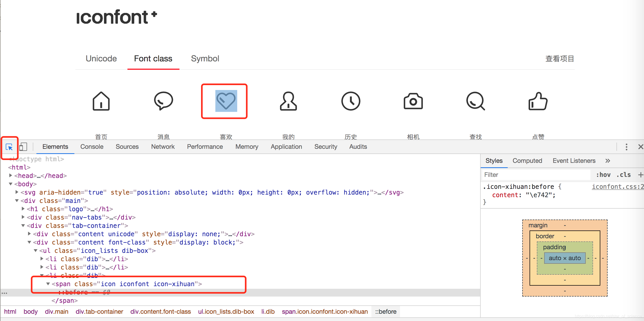The width and height of the screenshot is (644, 321).
Task: Click the styles Filter input field
Action: (536, 175)
